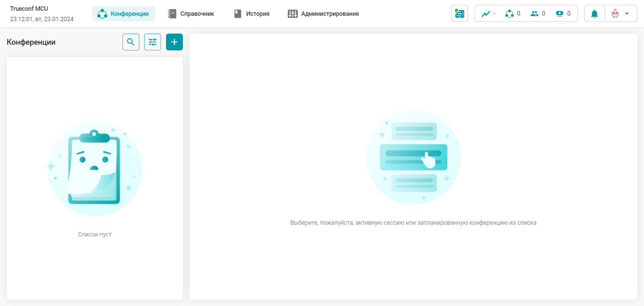
Task: Click the Trueconf MCU title
Action: (29, 9)
